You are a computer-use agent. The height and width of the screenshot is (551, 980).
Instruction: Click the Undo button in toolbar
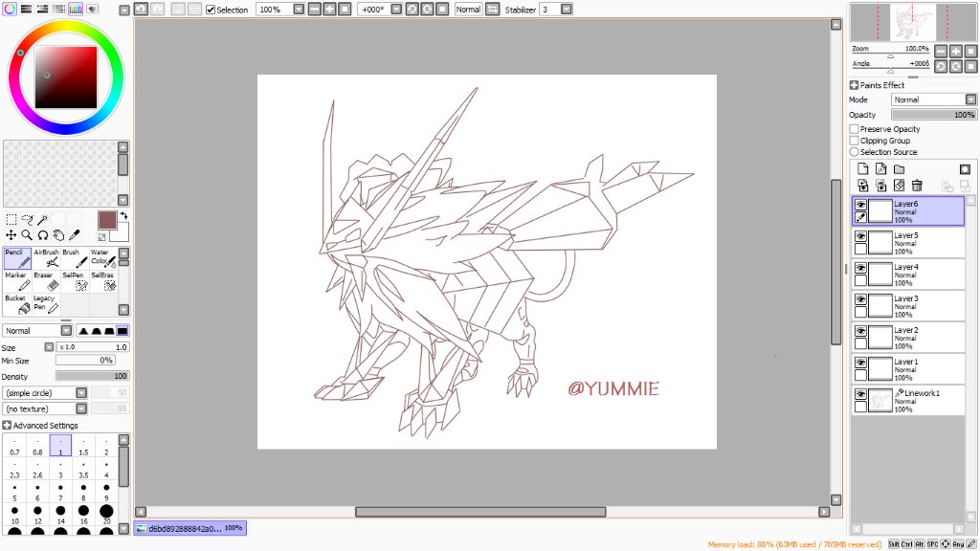[x=141, y=10]
